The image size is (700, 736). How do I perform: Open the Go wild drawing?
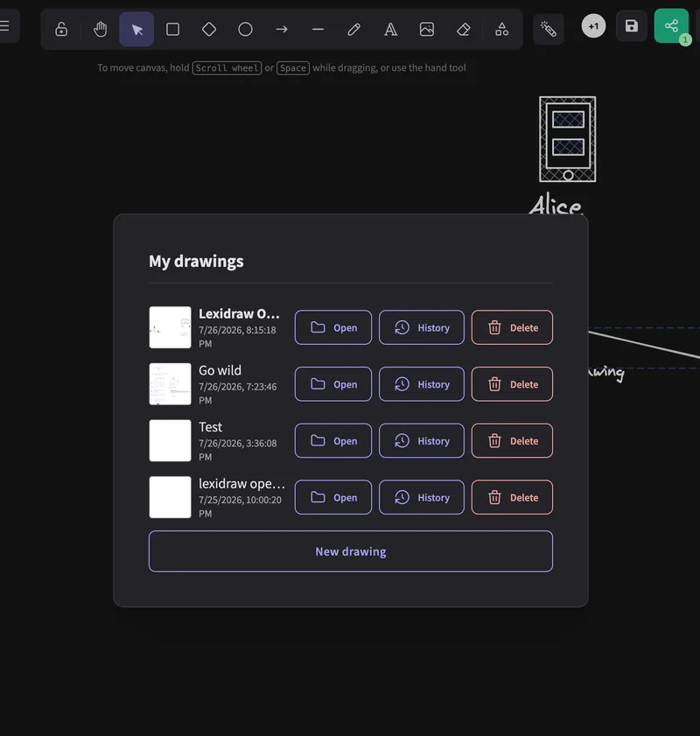[x=333, y=384]
